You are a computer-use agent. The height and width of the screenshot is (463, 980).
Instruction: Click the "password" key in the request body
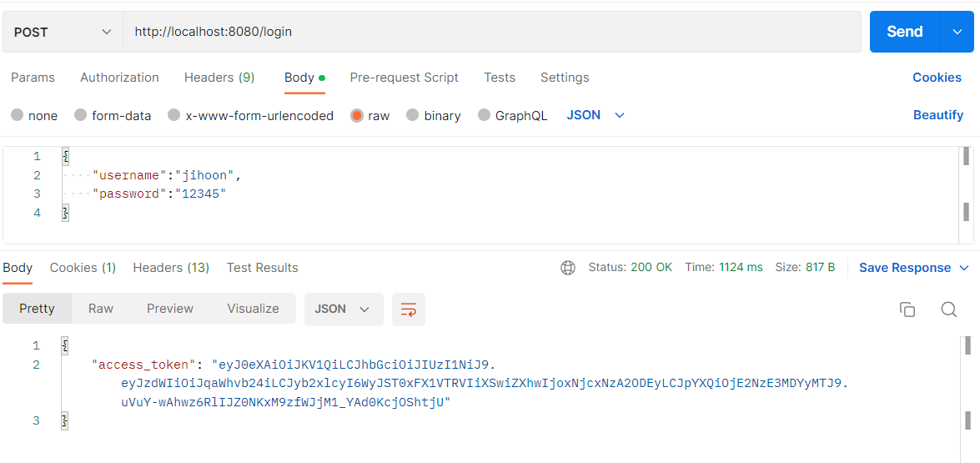129,194
